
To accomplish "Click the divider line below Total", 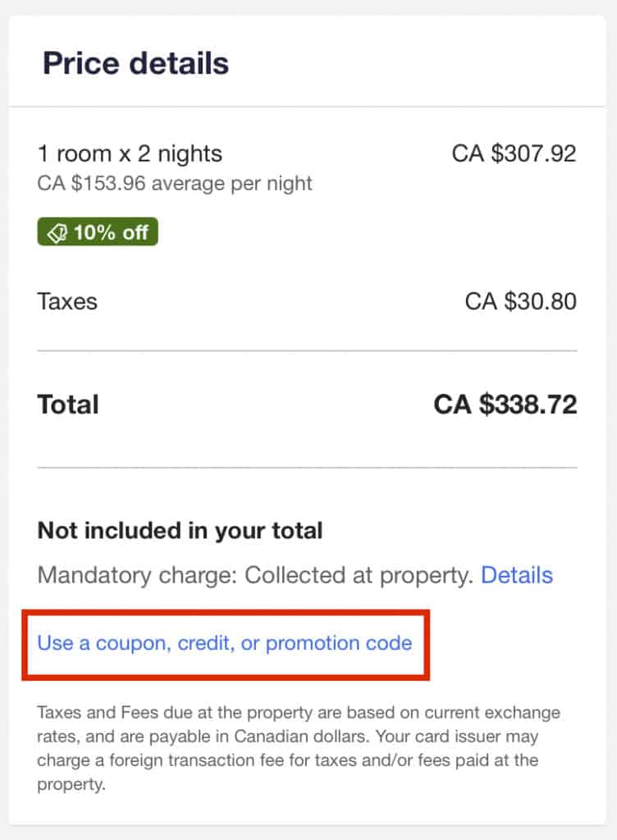I will pos(308,468).
